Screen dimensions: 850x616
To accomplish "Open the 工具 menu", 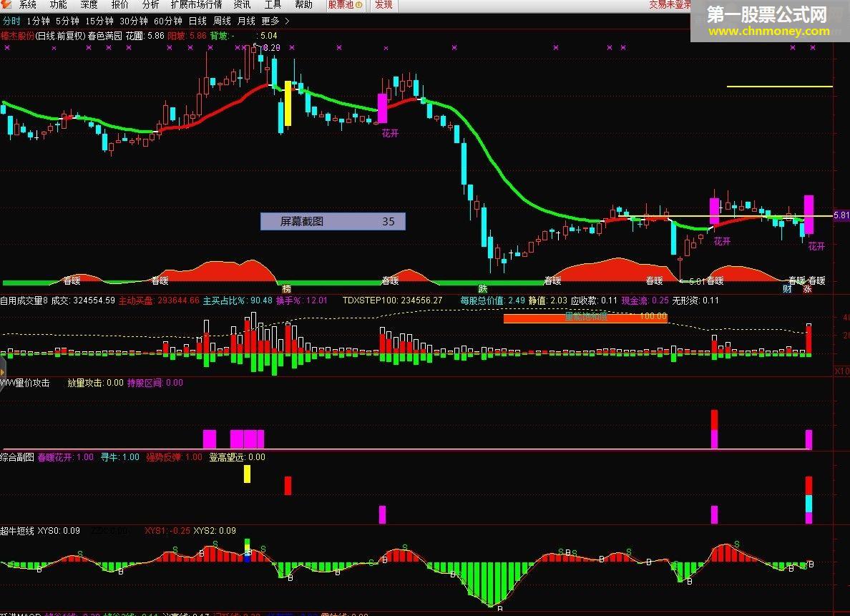I will 273,5.
